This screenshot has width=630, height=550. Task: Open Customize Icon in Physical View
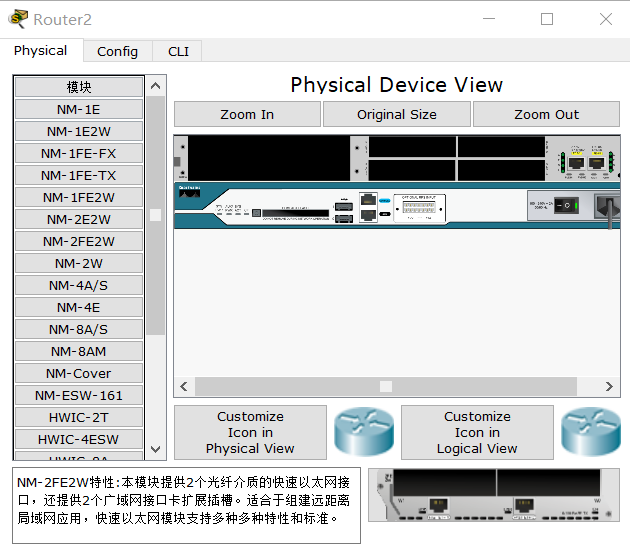(x=250, y=432)
